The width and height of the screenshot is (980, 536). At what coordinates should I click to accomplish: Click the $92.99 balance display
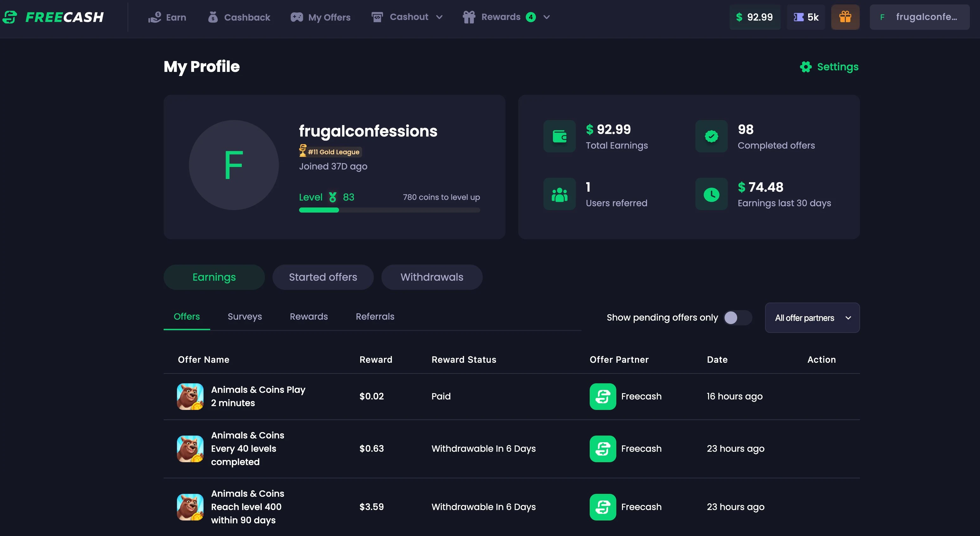point(754,17)
